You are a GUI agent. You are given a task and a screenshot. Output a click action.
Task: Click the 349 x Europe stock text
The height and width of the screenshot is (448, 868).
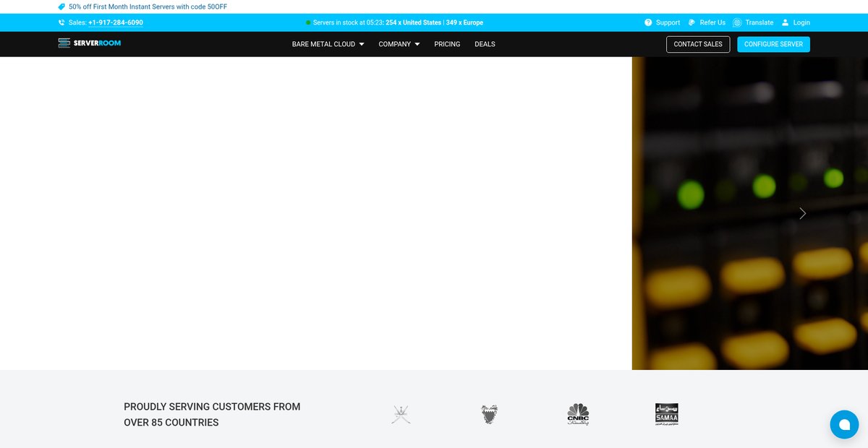click(464, 22)
